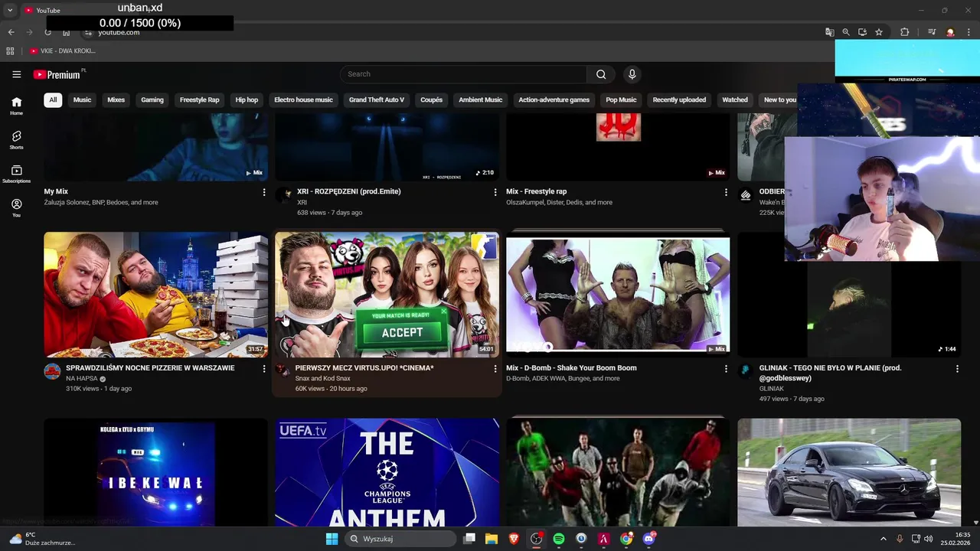Screen dimensions: 980x551
Task: Open the pizza video thumbnail by NA HAPSA
Action: click(x=156, y=295)
